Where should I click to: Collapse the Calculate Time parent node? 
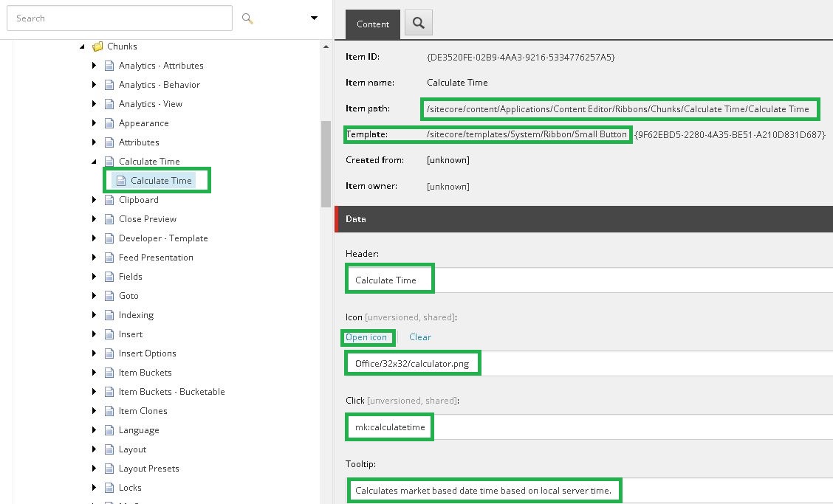coord(94,162)
